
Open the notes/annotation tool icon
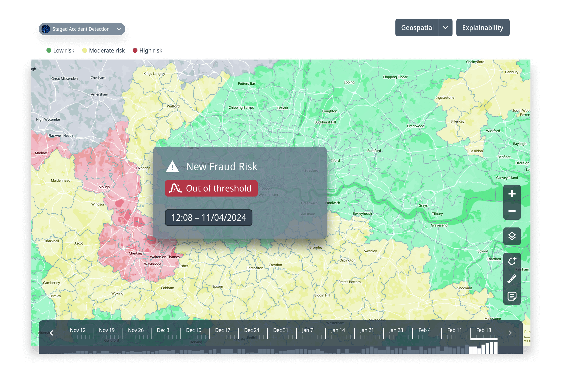point(512,296)
